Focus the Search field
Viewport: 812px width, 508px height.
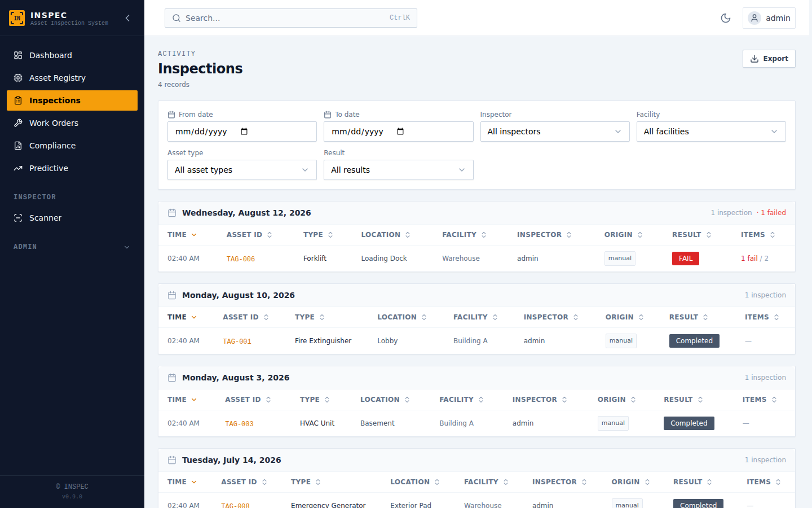(290, 18)
